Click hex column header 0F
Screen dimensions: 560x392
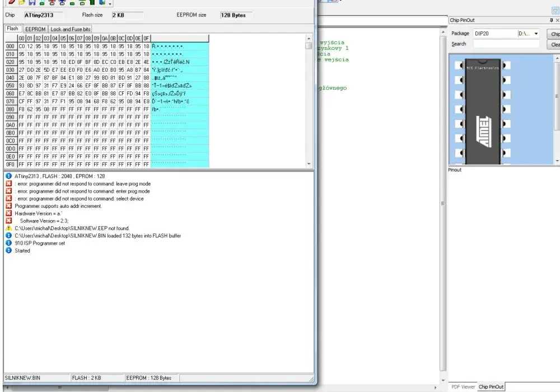click(x=146, y=38)
